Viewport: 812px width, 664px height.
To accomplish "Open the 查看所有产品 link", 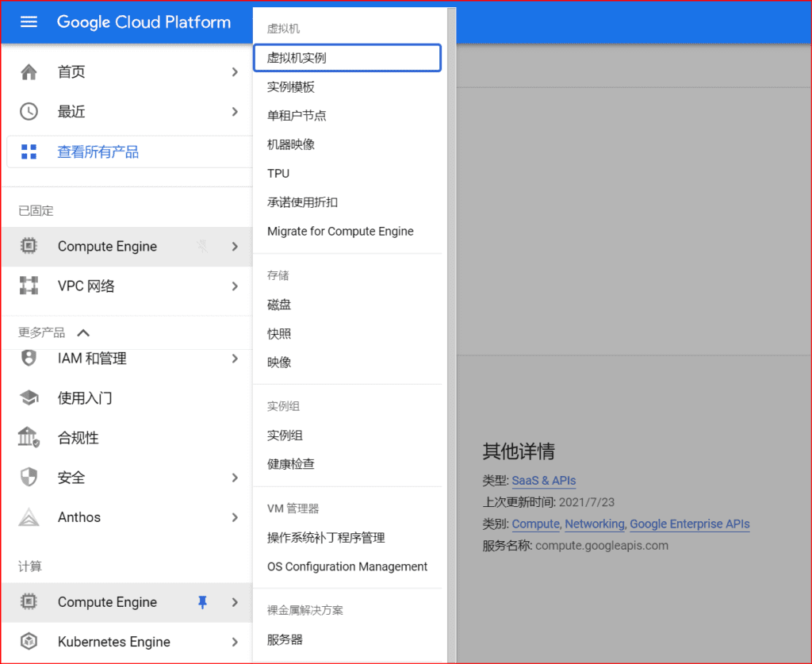I will coord(98,151).
